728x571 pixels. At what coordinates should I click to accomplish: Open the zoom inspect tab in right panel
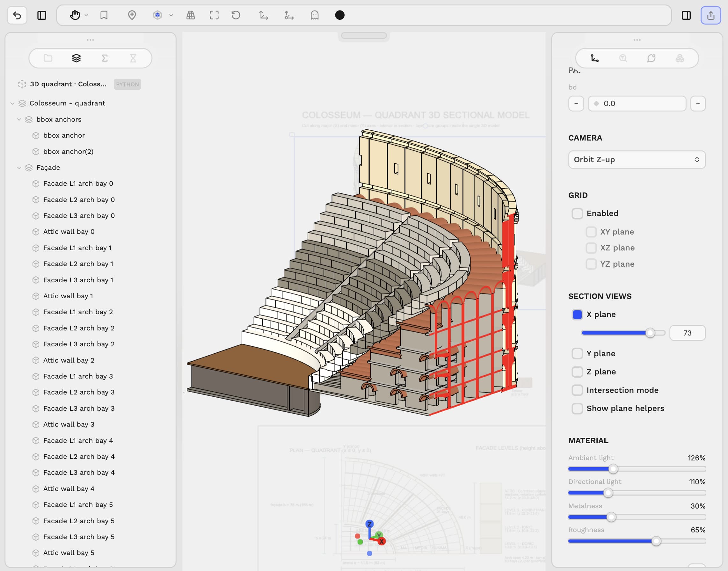(623, 58)
